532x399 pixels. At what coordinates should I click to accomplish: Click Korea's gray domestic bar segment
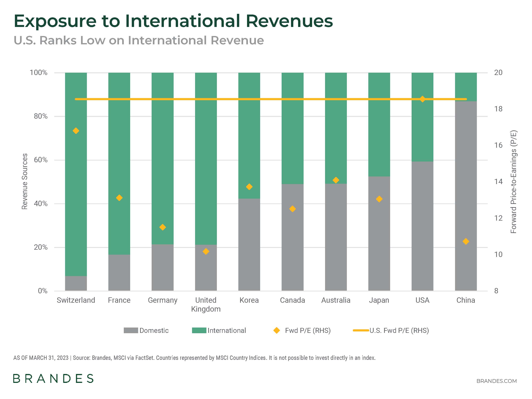tap(249, 245)
